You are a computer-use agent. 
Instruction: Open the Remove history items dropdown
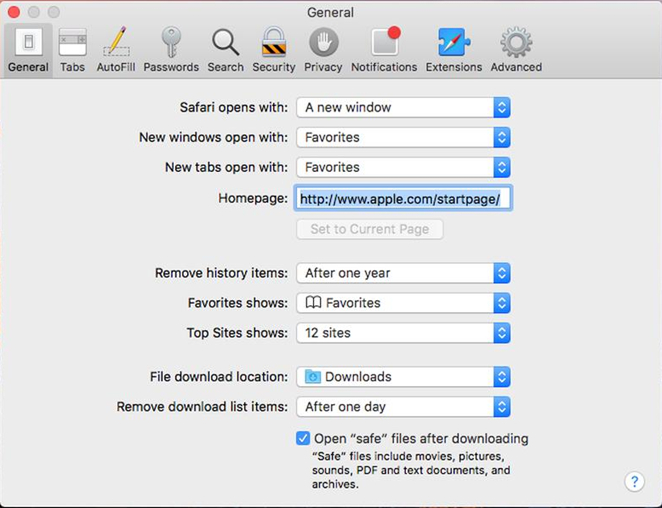tap(403, 273)
